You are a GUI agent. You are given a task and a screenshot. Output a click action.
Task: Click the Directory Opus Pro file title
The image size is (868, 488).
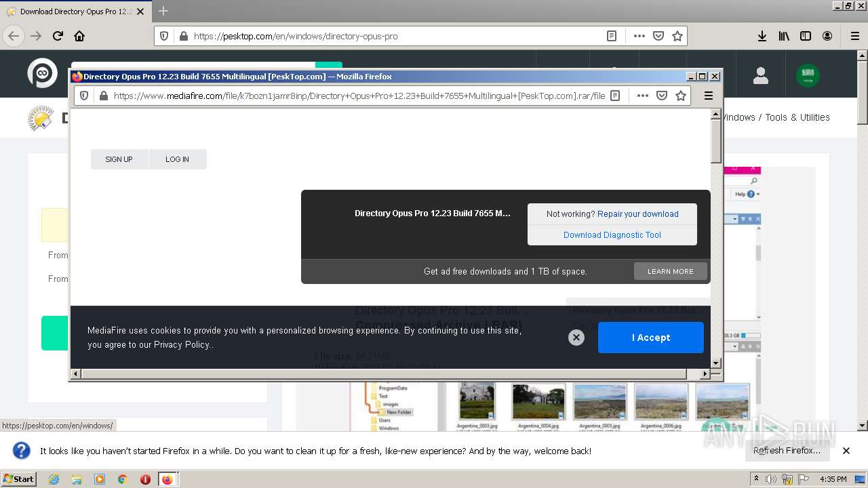coord(433,213)
